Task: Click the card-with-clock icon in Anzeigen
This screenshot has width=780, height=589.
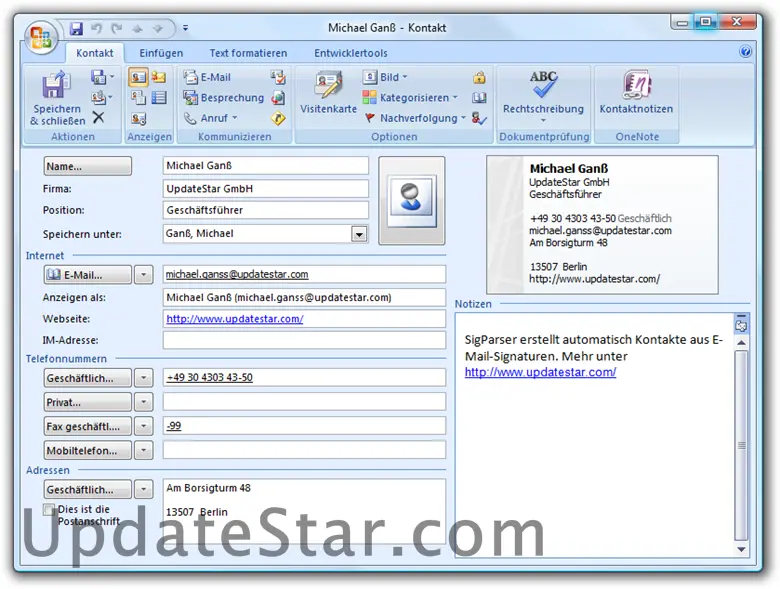Action: [138, 118]
